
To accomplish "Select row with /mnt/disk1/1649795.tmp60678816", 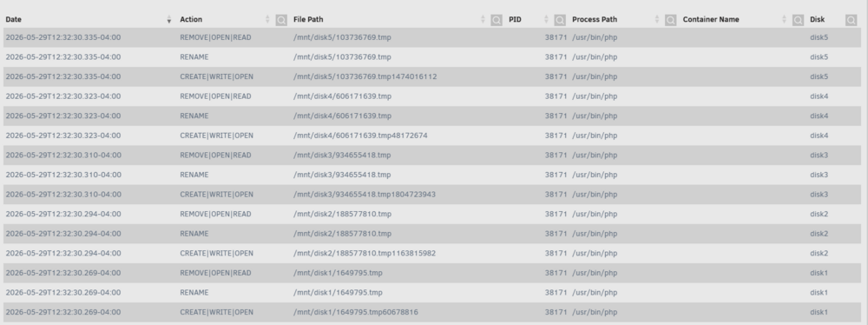I will (431, 312).
